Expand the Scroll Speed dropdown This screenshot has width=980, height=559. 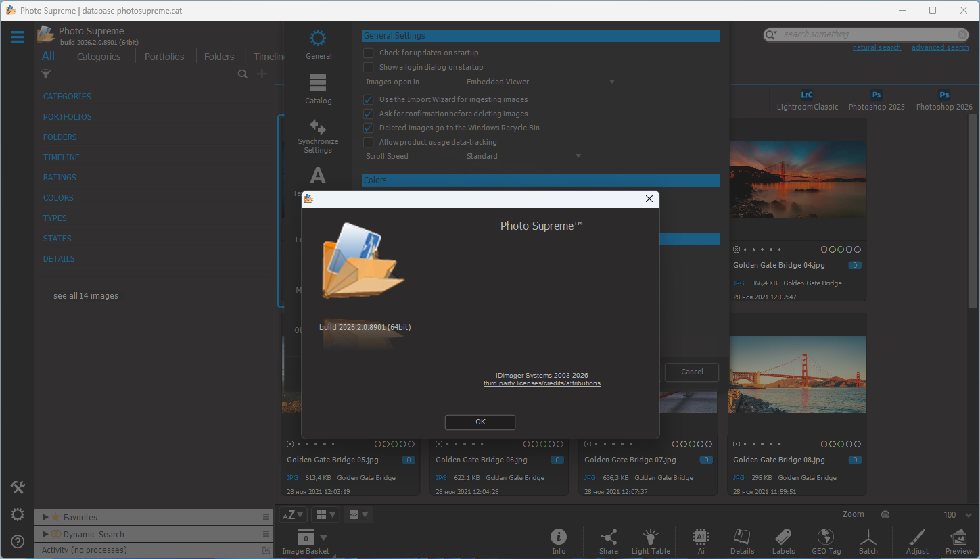point(523,156)
